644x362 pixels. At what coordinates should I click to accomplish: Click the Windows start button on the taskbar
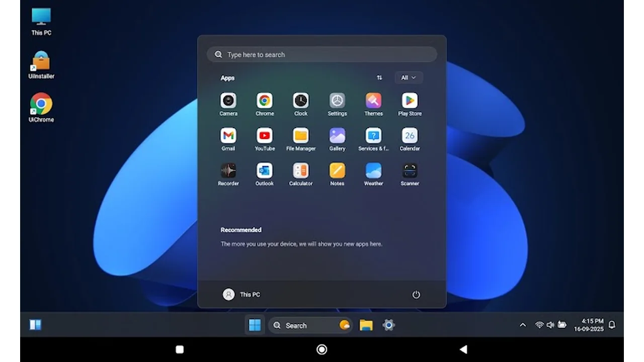[x=255, y=325]
